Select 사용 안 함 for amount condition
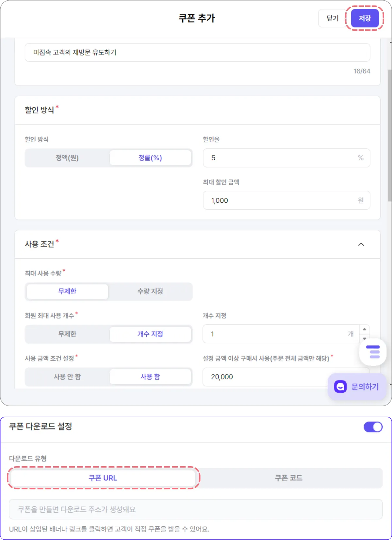The height and width of the screenshot is (540, 392). tap(67, 377)
